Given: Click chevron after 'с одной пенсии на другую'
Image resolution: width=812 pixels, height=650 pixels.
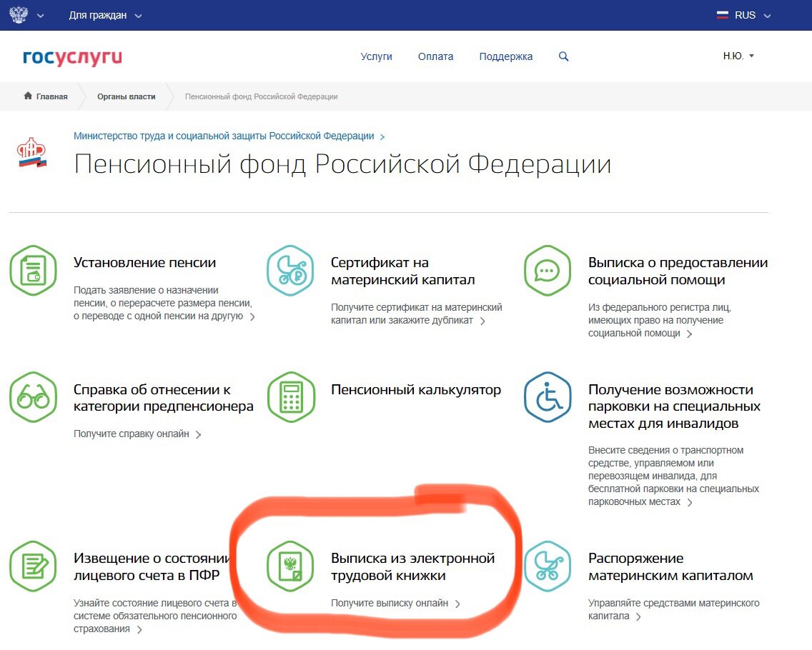Looking at the screenshot, I should pos(252,316).
